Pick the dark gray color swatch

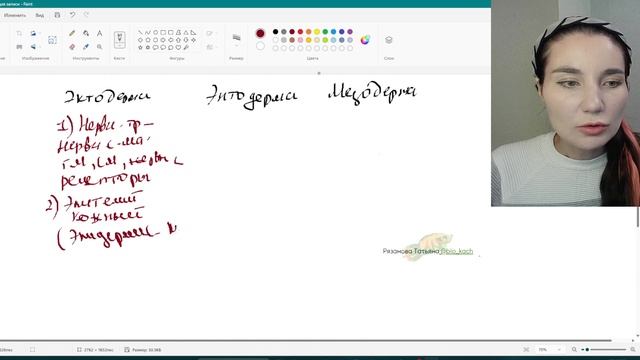(x=284, y=32)
